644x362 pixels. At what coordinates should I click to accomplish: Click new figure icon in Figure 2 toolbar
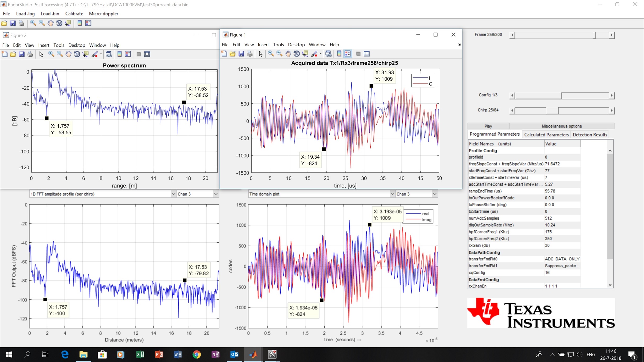pyautogui.click(x=4, y=54)
